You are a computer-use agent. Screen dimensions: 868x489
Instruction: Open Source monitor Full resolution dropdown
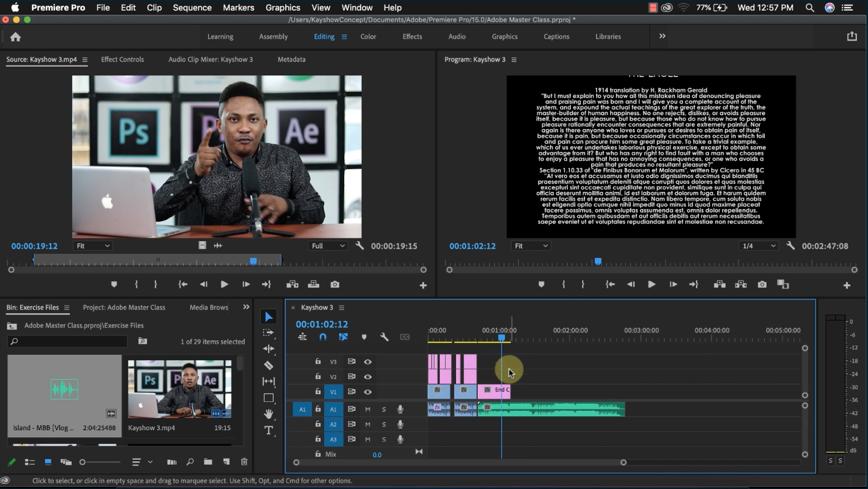coord(328,246)
